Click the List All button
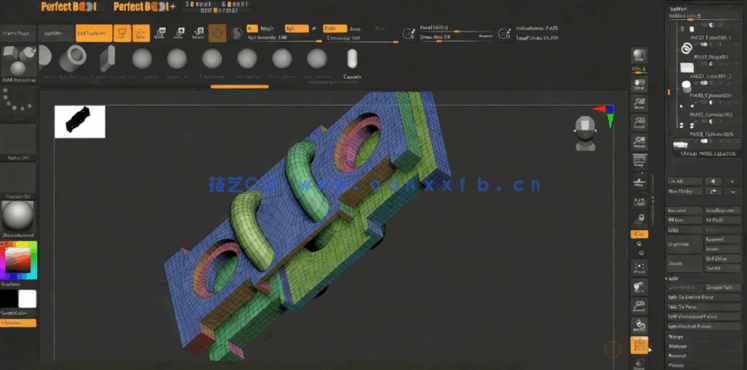The width and height of the screenshot is (747, 370). [684, 181]
